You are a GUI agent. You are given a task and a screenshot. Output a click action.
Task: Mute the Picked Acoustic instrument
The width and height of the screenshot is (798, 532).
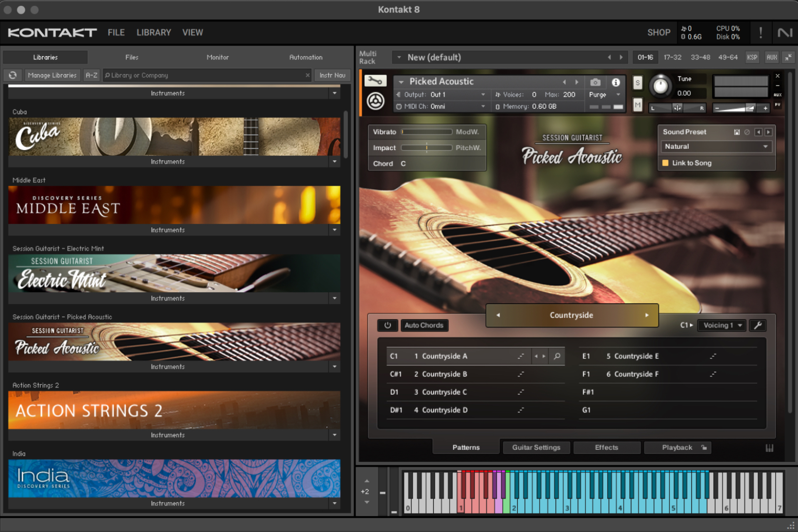(x=638, y=105)
